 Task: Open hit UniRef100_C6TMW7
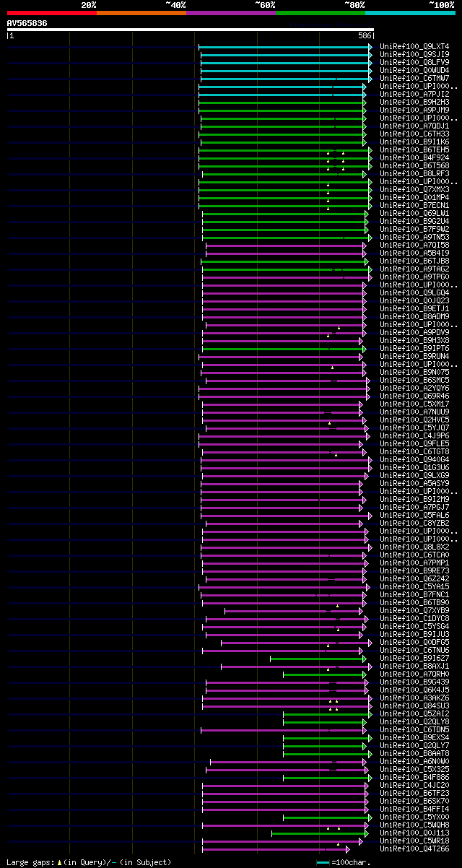click(414, 78)
